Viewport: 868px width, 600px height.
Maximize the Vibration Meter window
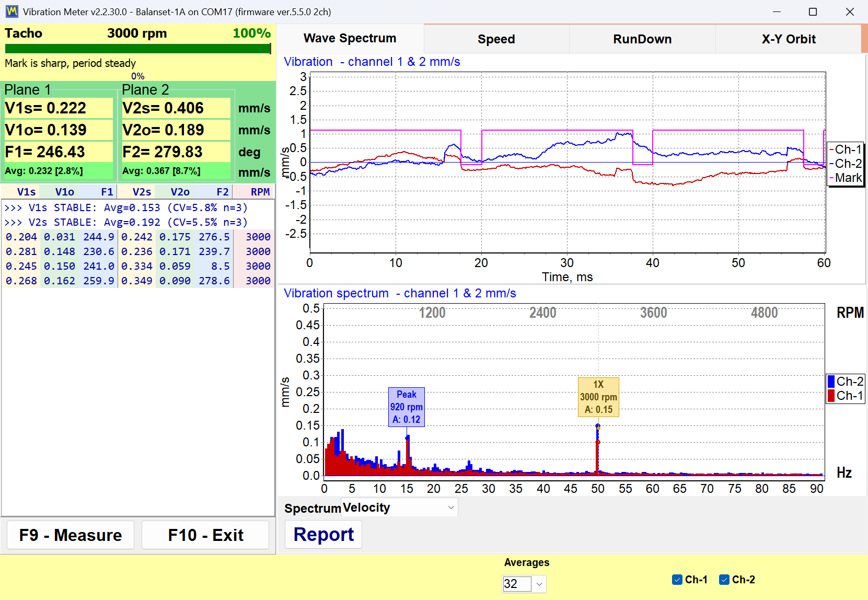[813, 11]
